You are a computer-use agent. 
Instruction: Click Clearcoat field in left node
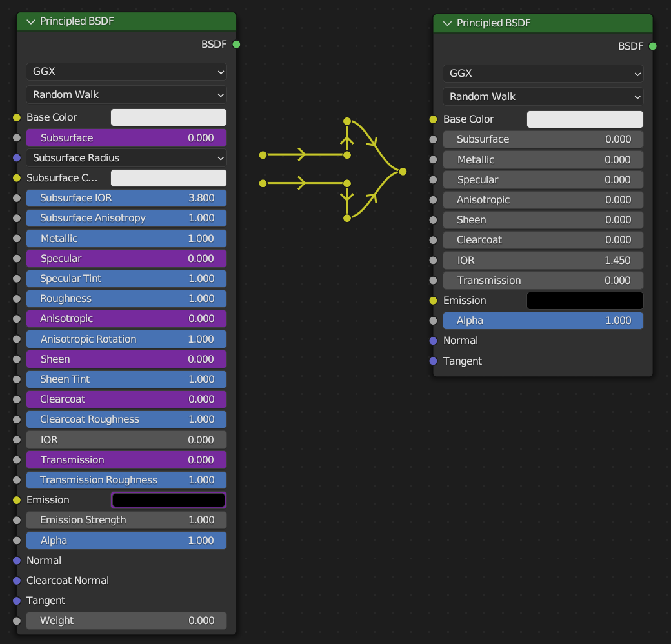click(x=126, y=399)
